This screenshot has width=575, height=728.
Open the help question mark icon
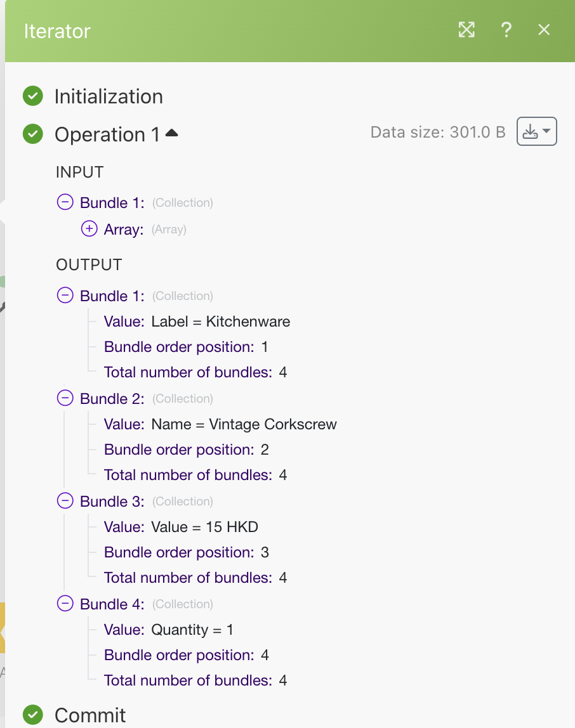[x=506, y=30]
